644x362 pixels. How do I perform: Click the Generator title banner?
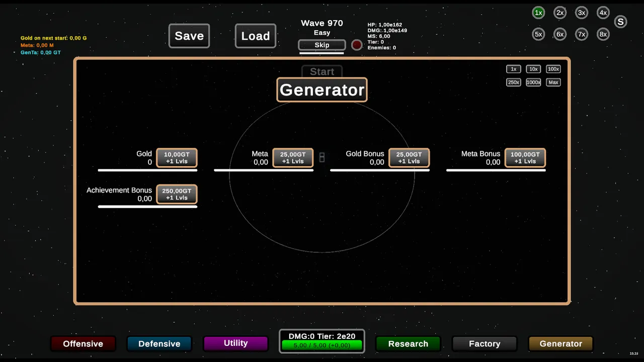(x=322, y=90)
